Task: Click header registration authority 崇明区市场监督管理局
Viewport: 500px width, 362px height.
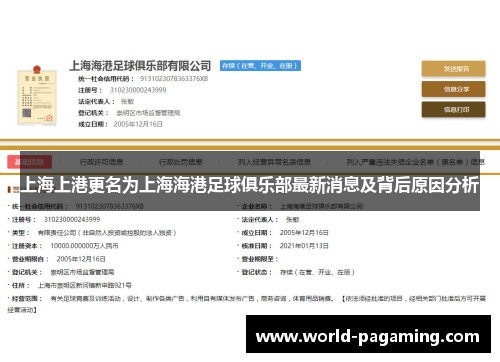Action: coord(148,113)
